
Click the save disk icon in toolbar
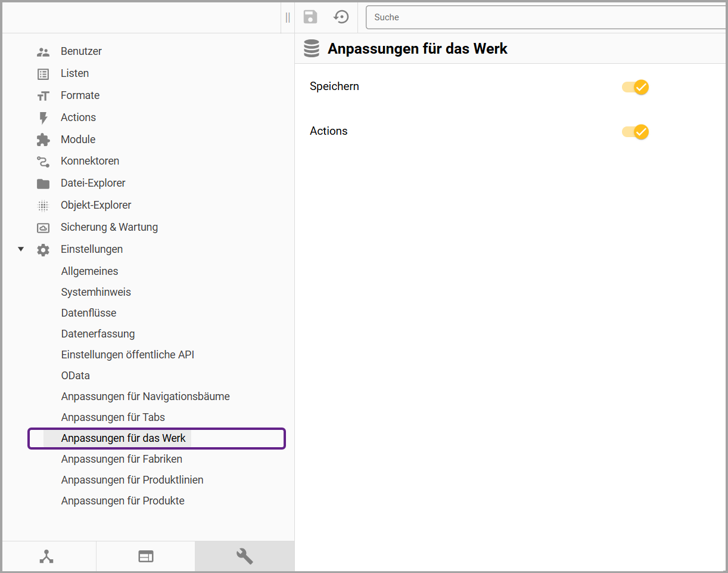click(310, 17)
